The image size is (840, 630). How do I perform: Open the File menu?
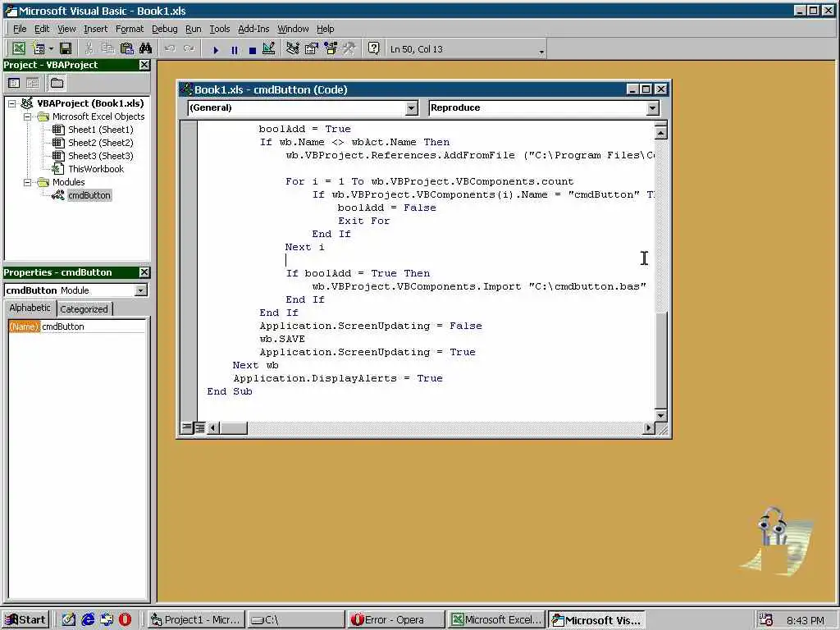click(20, 29)
